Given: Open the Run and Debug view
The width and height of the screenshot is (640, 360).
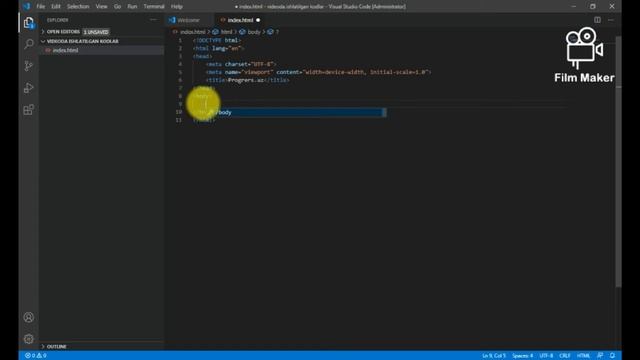Looking at the screenshot, I should (x=29, y=88).
